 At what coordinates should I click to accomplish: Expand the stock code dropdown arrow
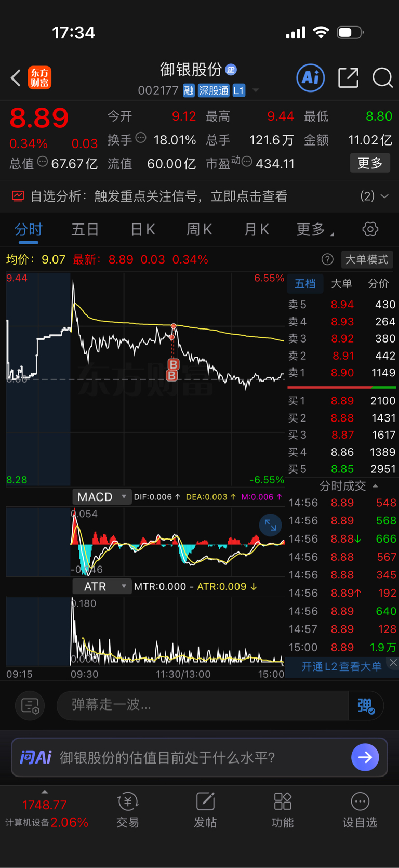click(256, 90)
